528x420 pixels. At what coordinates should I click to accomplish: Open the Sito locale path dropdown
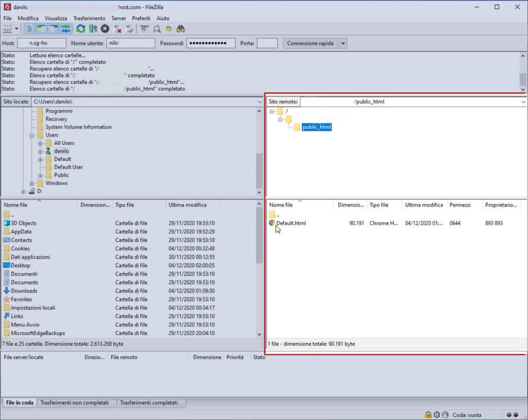coord(260,102)
